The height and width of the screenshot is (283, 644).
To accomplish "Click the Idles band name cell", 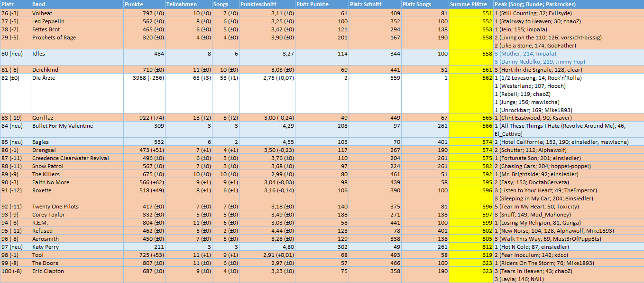I will (76, 54).
